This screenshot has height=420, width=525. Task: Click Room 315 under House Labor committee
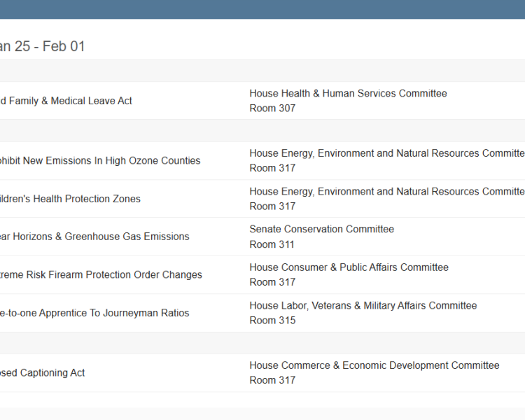pyautogui.click(x=272, y=321)
